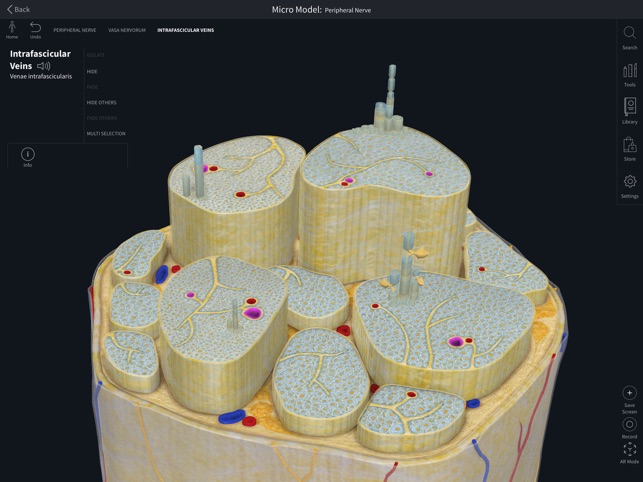This screenshot has height=482, width=643.
Task: Enable Multi Selection mode
Action: [106, 133]
